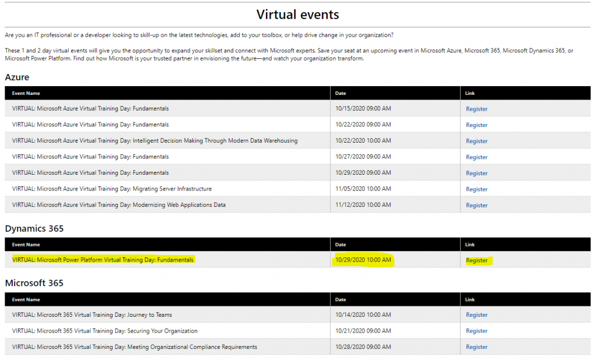Image resolution: width=597 pixels, height=364 pixels.
Task: Select event name Modernizing Web Applications Data
Action: click(119, 204)
